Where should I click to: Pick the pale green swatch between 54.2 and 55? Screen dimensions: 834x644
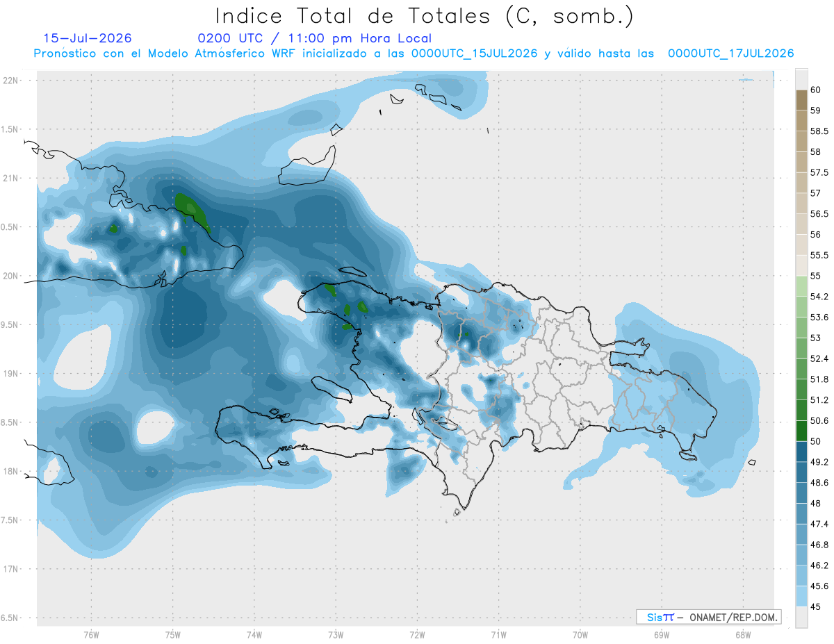click(x=801, y=286)
